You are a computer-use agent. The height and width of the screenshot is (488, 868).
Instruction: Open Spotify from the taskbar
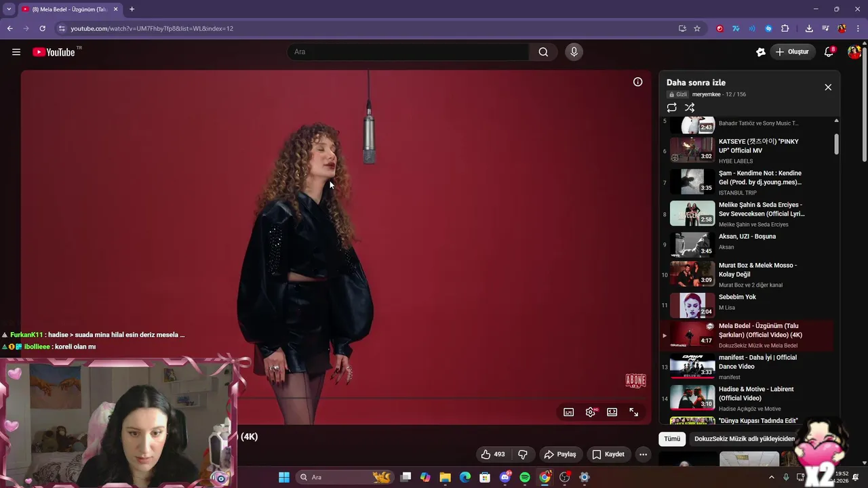click(525, 477)
